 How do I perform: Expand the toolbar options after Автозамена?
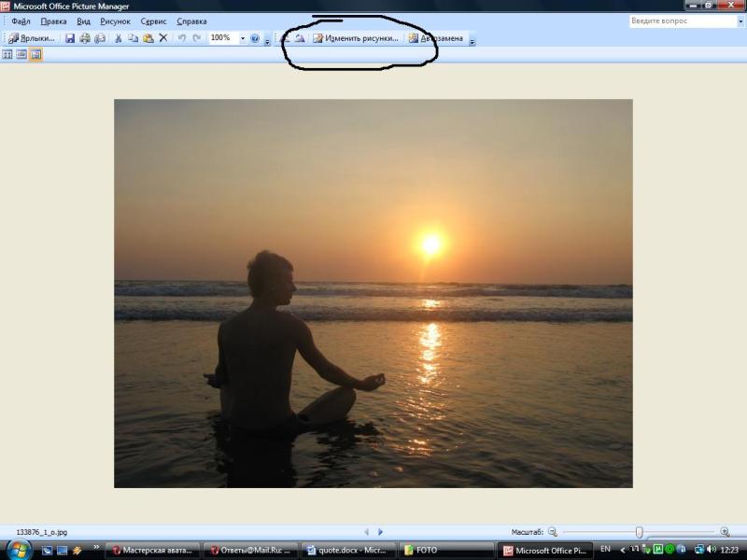pos(472,40)
